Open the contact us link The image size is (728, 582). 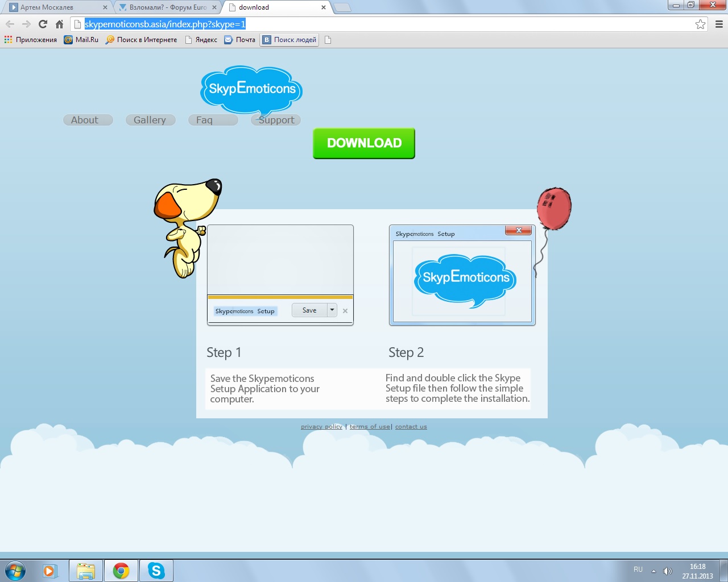click(411, 427)
